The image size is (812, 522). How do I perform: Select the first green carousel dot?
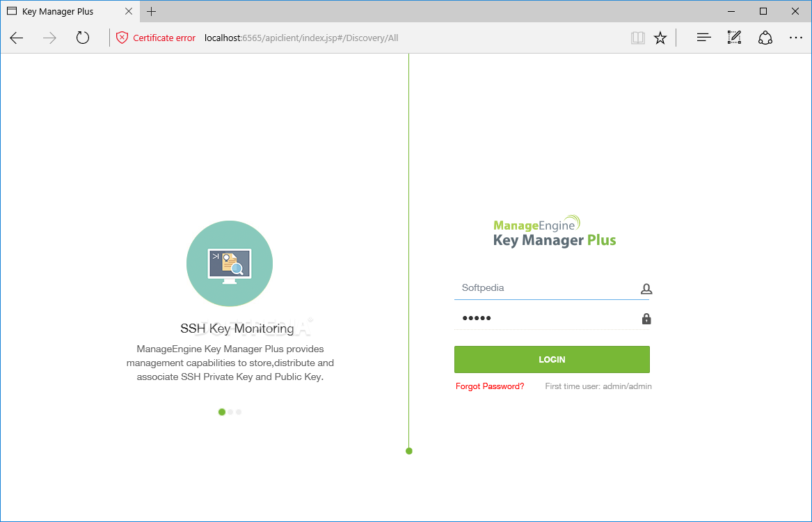(222, 412)
